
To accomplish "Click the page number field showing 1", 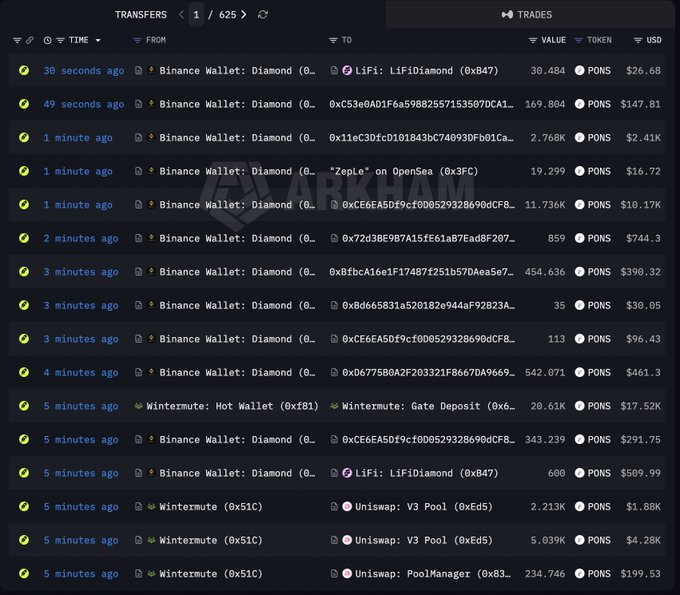I will [196, 15].
